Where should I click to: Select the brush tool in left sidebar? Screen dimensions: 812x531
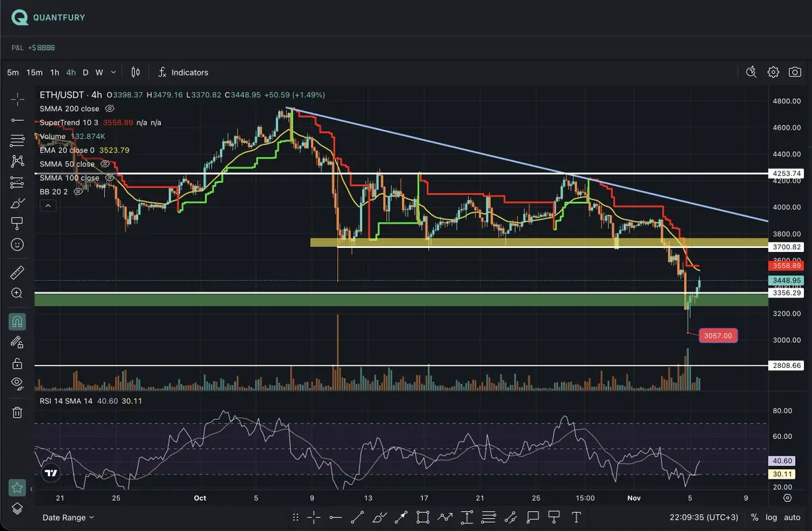point(17,203)
